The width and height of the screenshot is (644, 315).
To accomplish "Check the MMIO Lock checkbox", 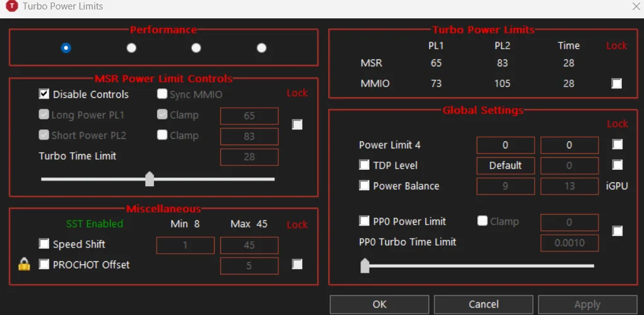I will [616, 84].
